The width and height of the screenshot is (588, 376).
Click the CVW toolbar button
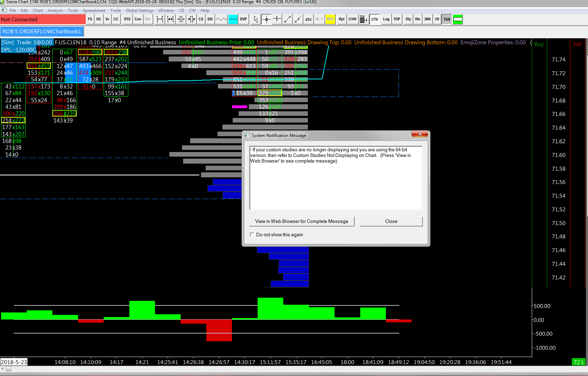pyautogui.click(x=353, y=19)
